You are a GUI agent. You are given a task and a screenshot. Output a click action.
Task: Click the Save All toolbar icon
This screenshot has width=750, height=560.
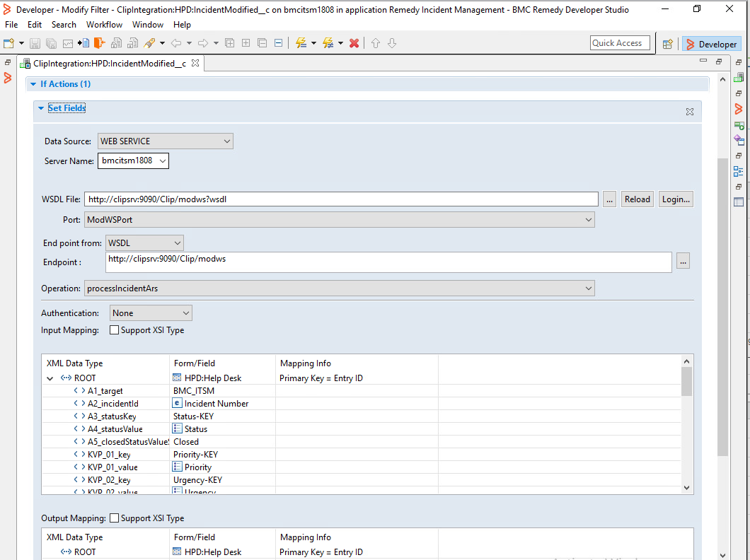point(51,43)
